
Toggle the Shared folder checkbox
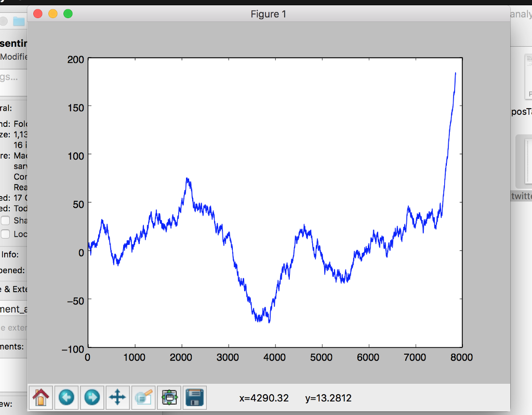tap(6, 221)
